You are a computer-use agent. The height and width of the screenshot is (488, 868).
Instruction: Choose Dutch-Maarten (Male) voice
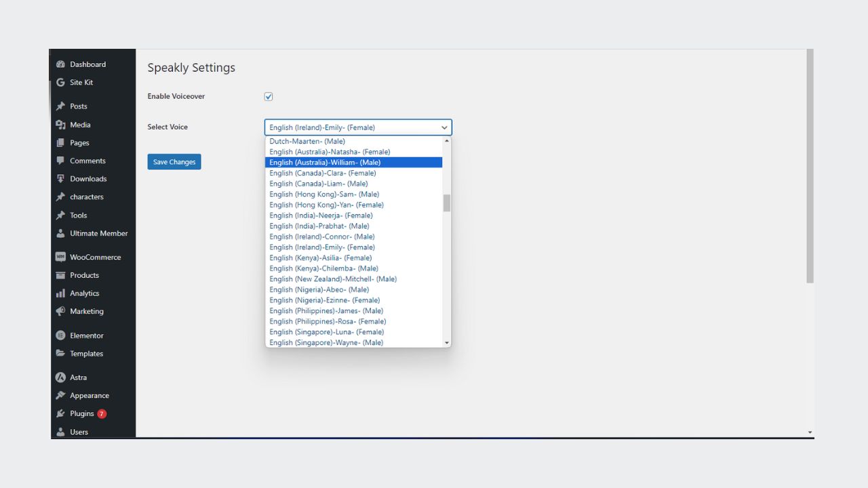[x=353, y=141]
